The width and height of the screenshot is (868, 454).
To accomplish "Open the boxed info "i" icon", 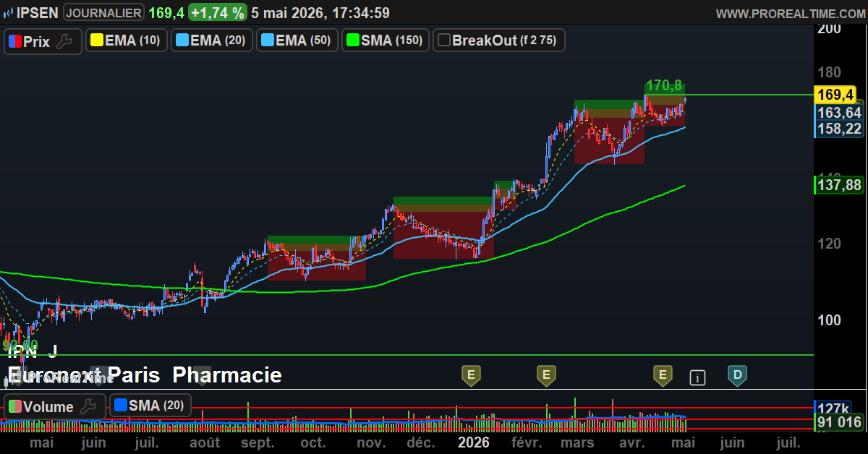I will click(x=697, y=377).
